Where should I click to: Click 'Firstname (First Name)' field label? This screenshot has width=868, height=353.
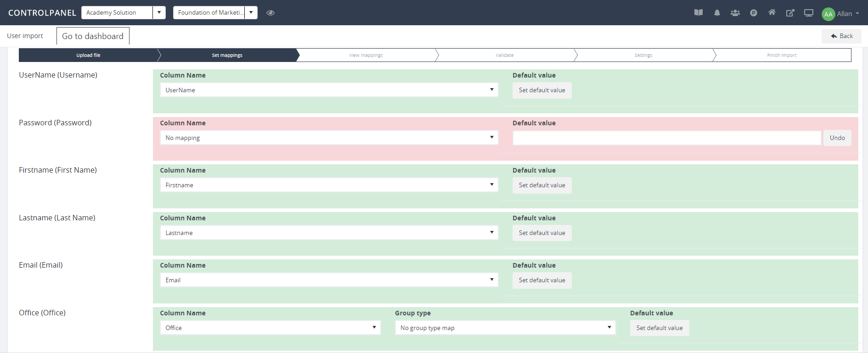point(58,170)
